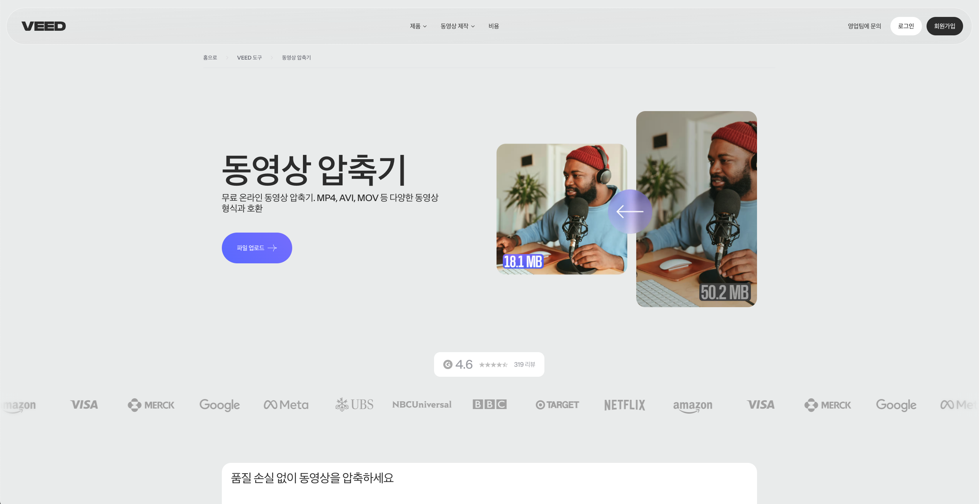The image size is (980, 504).
Task: Click the BBC logo
Action: pyautogui.click(x=489, y=404)
